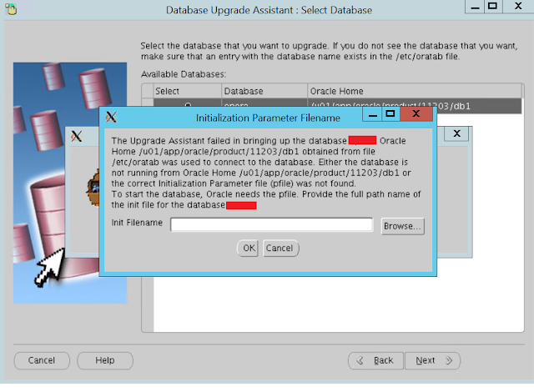Minimize the Database Upgrade Assistant window
This screenshot has width=534, height=392.
coord(475,7)
